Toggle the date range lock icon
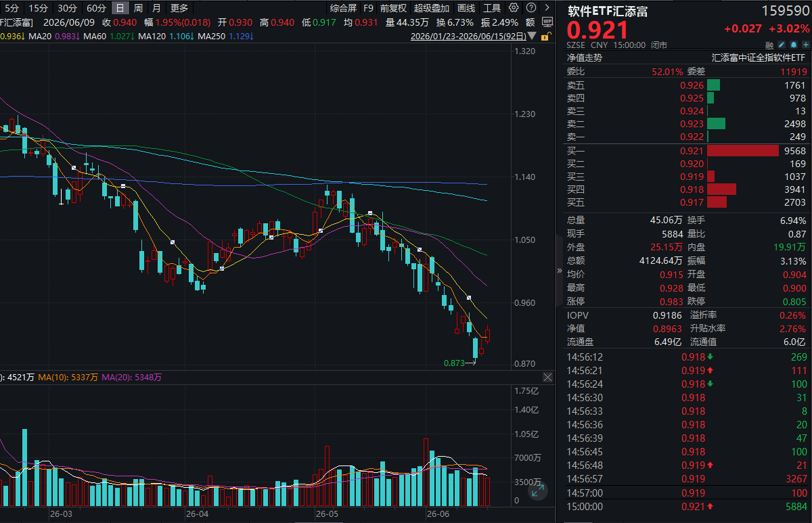The height and width of the screenshot is (523, 812). [x=547, y=36]
